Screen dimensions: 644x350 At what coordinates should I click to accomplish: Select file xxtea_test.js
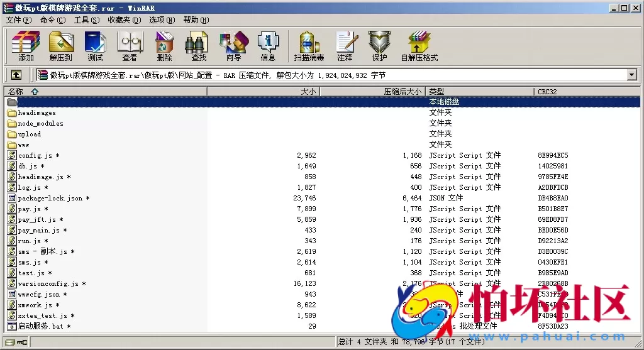(x=42, y=315)
